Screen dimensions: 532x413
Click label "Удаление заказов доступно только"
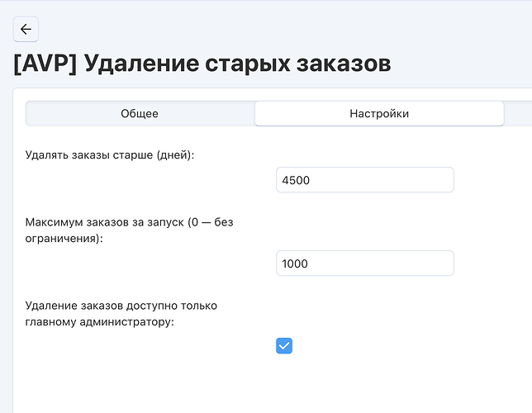click(121, 306)
